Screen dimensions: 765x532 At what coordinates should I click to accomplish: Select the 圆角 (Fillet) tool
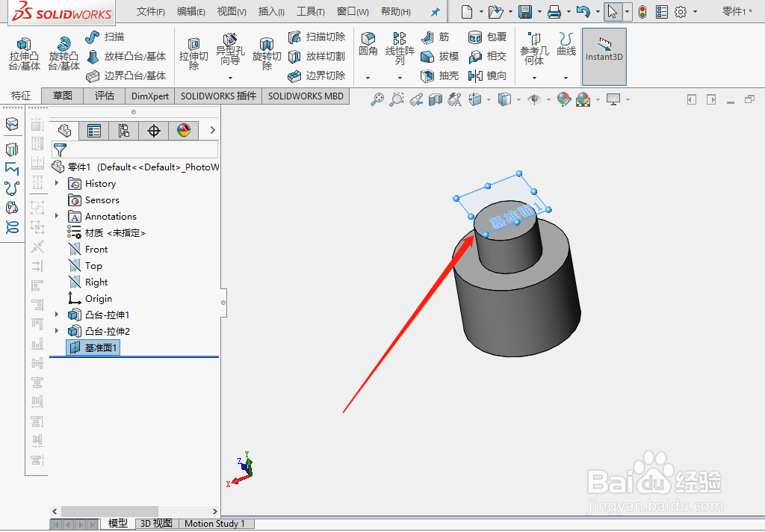[x=368, y=42]
